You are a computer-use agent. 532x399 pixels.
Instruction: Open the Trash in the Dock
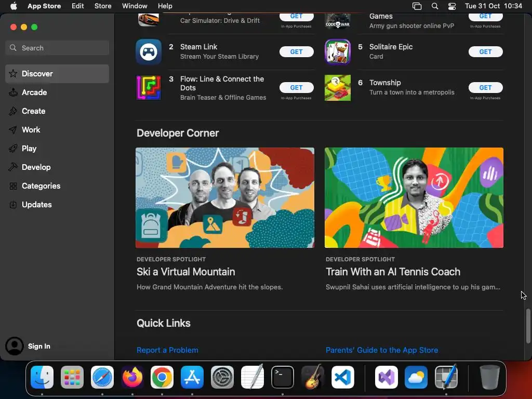click(489, 377)
